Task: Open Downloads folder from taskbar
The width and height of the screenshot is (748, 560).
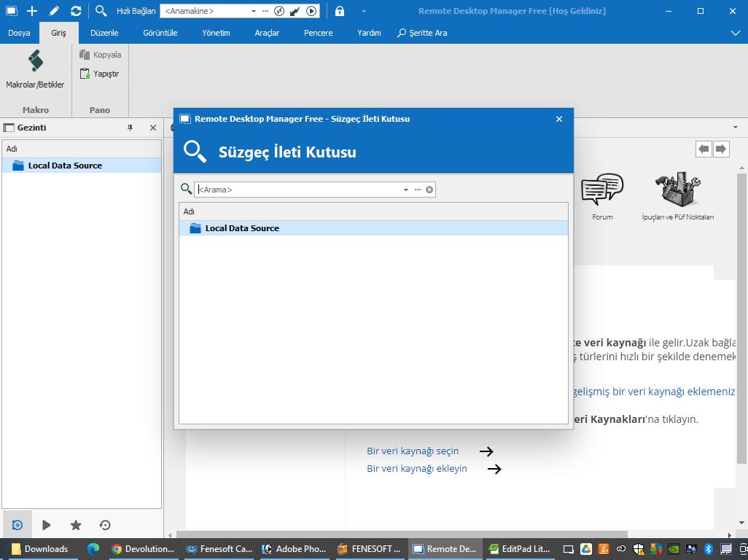Action: tap(40, 549)
